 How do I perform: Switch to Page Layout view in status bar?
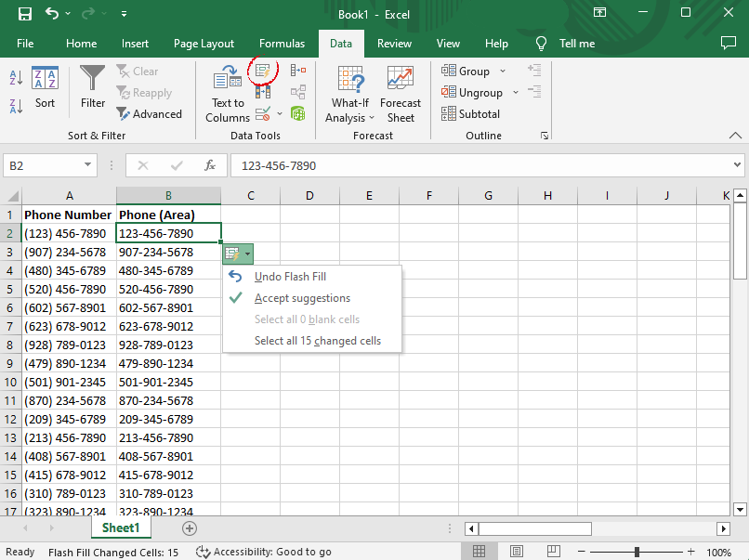pos(517,552)
